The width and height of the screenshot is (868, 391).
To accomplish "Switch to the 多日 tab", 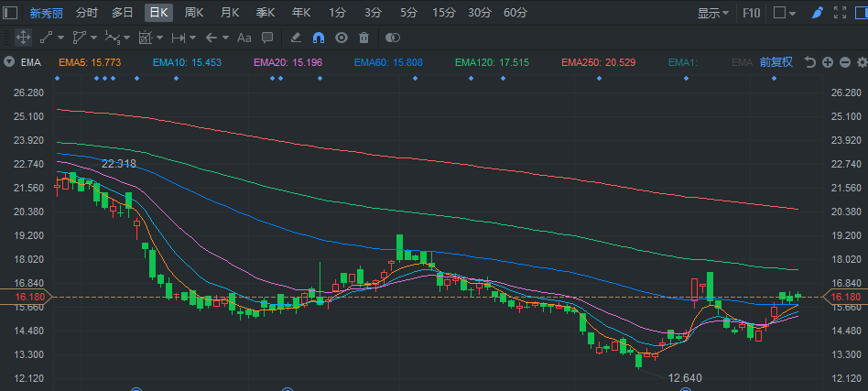I will click(123, 13).
